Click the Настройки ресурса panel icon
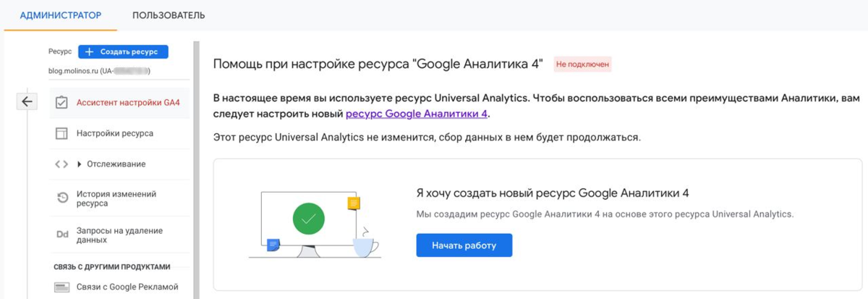 [61, 133]
